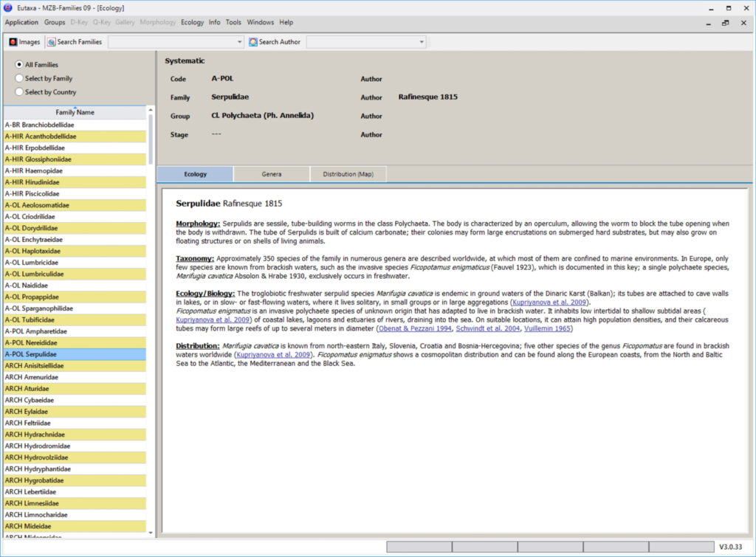Select A-POL Ampharetidae row
The image size is (756, 557).
point(75,331)
